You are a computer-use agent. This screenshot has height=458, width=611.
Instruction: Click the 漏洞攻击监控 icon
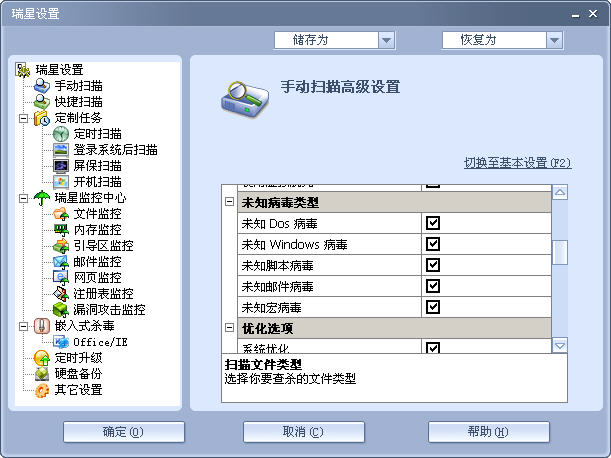[61, 310]
